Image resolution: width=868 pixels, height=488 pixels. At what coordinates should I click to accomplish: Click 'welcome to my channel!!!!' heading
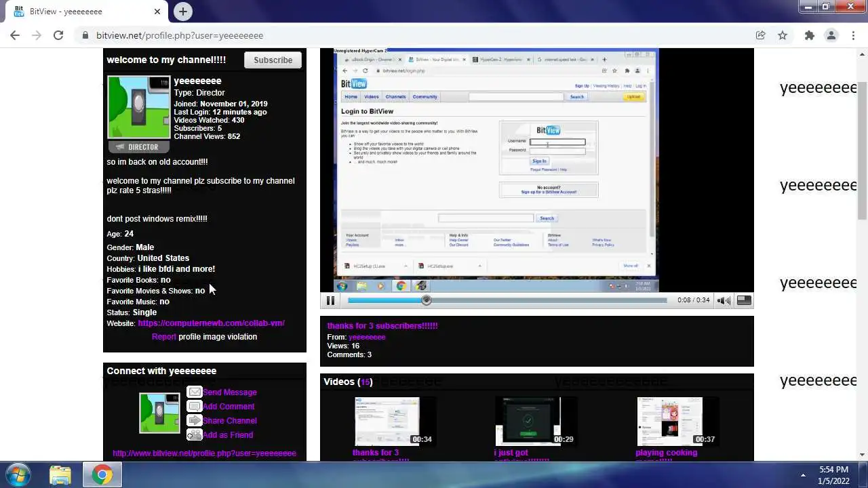pyautogui.click(x=166, y=60)
